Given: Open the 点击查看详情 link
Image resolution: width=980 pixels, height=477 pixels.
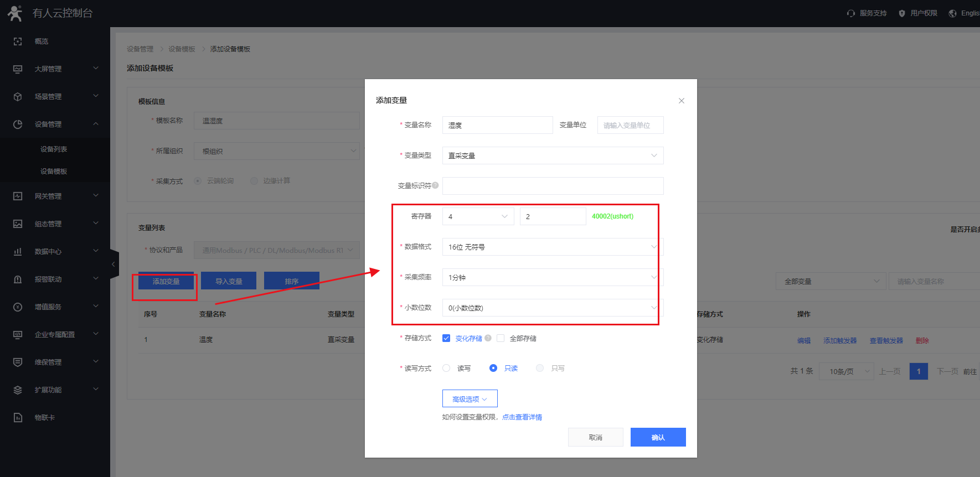Looking at the screenshot, I should point(522,417).
